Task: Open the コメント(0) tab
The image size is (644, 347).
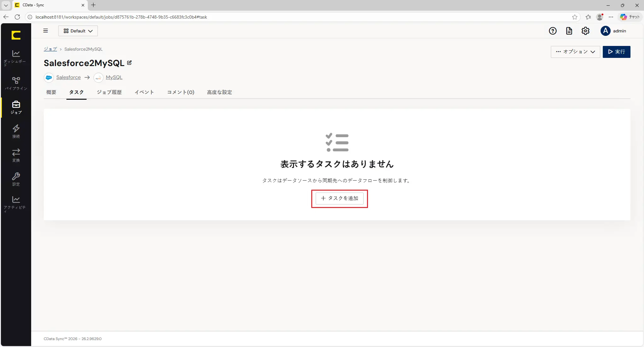Action: pyautogui.click(x=181, y=92)
